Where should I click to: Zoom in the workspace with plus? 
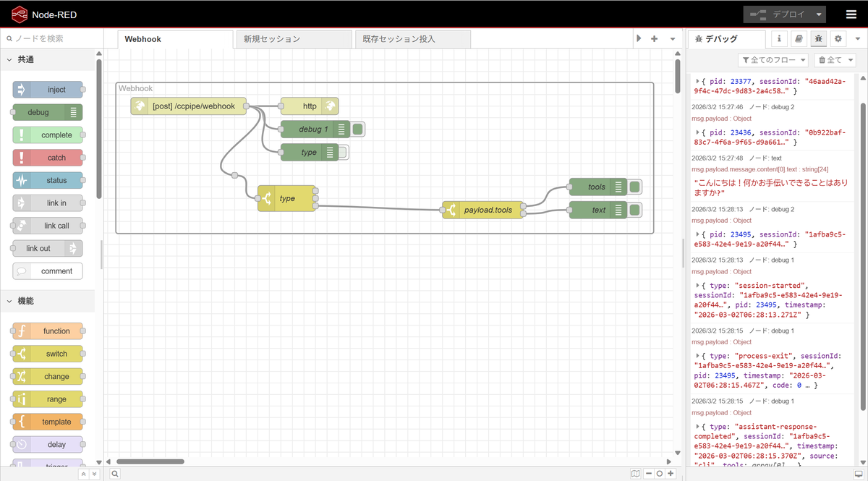pos(671,474)
